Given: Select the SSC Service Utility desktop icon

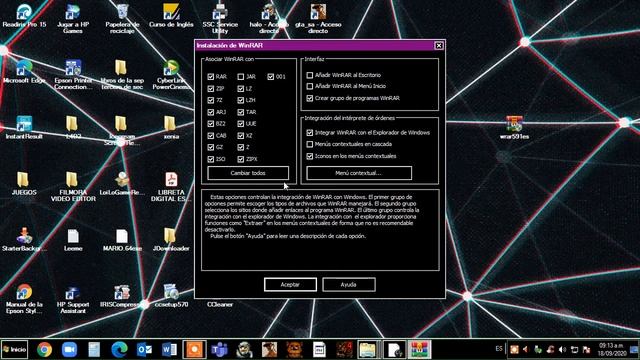Looking at the screenshot, I should pos(220,18).
